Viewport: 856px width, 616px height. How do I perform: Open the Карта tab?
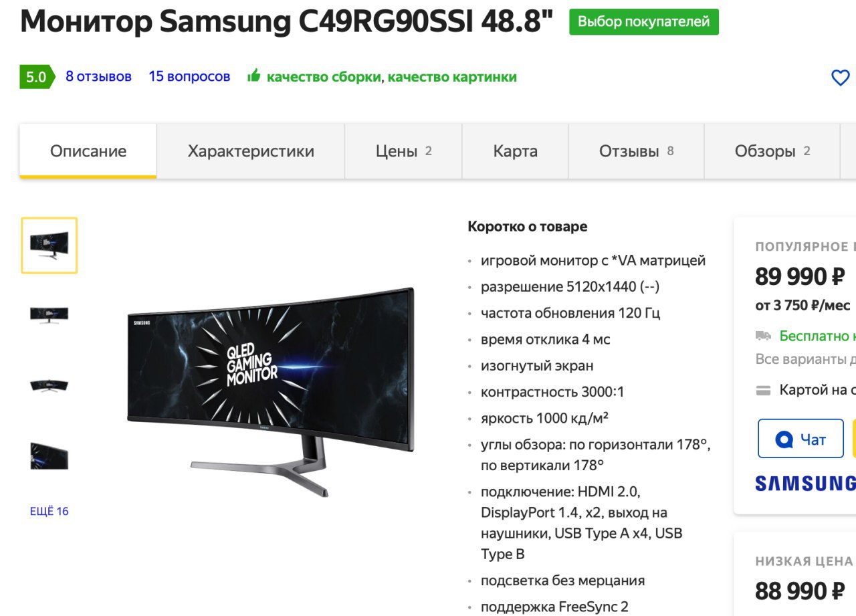point(516,151)
